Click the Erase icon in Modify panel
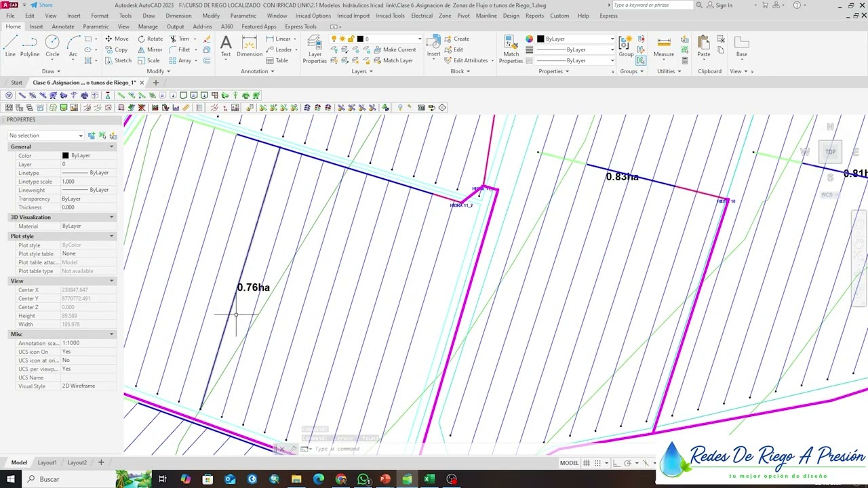The image size is (868, 488). tap(207, 39)
